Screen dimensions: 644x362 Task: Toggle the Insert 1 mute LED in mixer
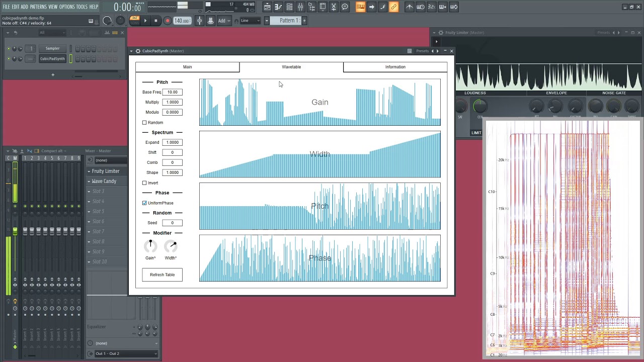click(25, 206)
